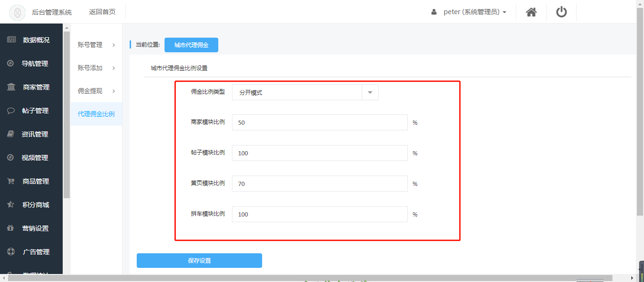Image resolution: width=644 pixels, height=282 pixels.
Task: Expand the 佣金提现 submenu
Action: click(96, 91)
